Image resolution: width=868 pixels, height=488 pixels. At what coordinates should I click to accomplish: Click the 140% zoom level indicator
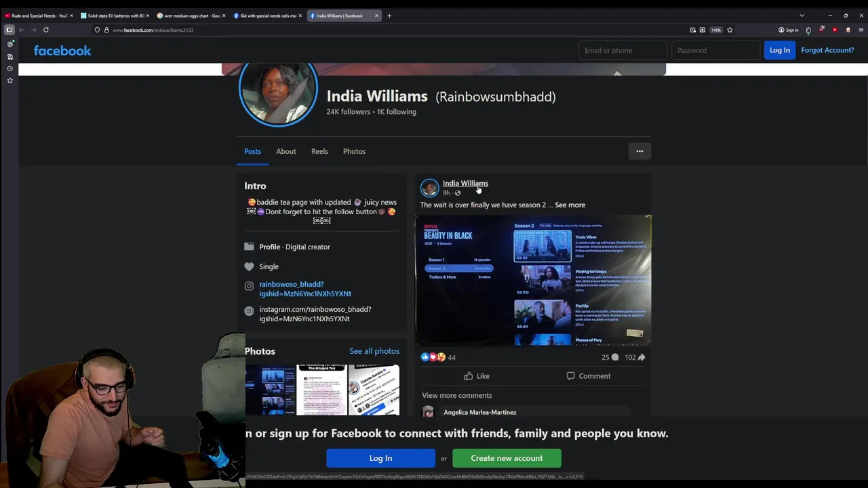(x=716, y=30)
